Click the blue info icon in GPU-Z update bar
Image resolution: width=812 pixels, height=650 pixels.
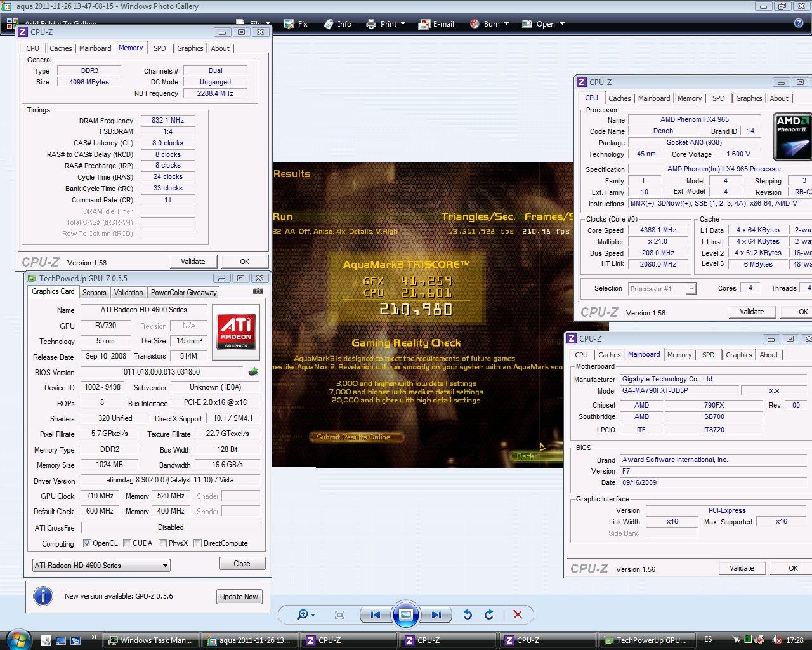[43, 597]
